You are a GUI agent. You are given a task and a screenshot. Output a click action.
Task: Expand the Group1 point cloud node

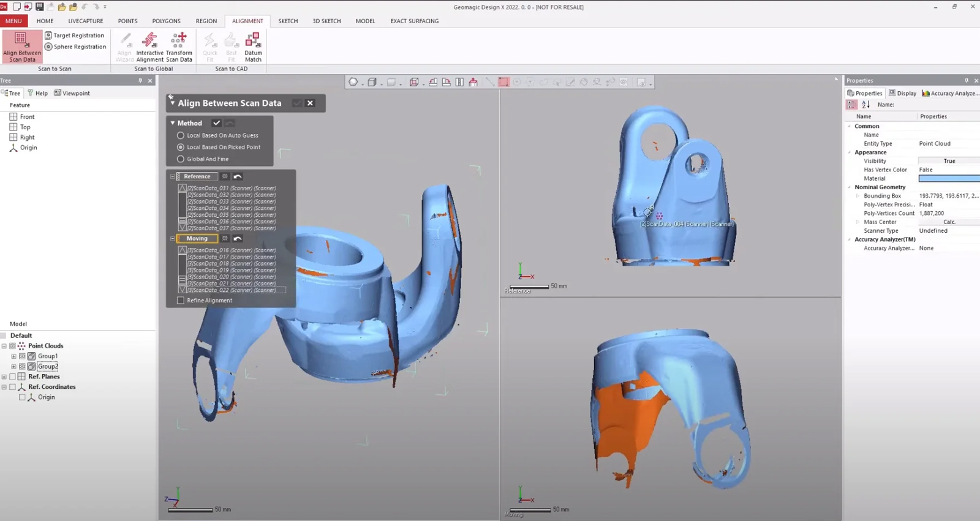(13, 356)
